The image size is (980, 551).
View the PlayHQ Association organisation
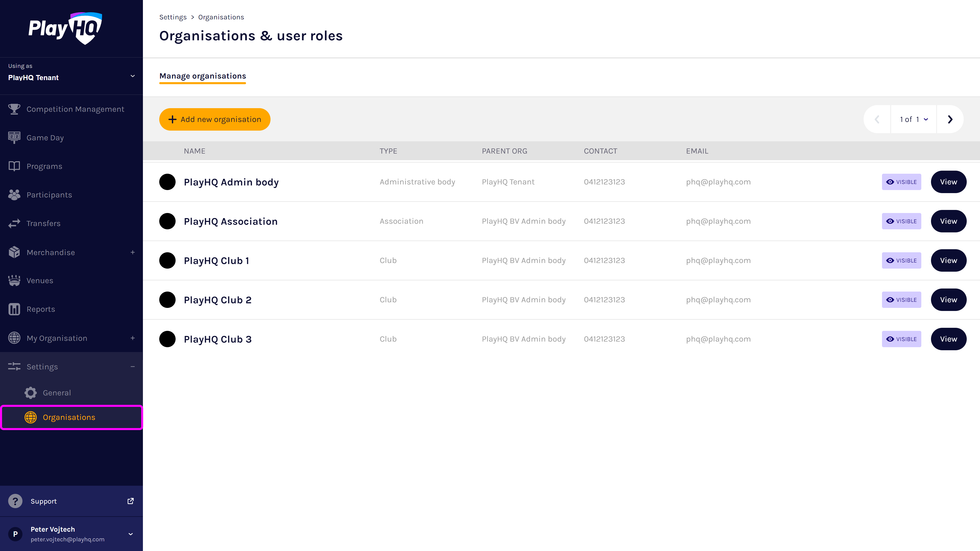(948, 221)
